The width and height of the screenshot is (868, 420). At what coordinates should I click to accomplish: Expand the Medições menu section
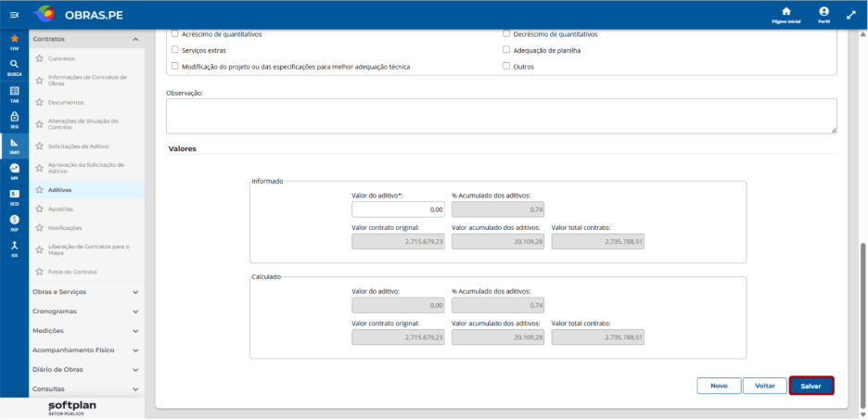[86, 331]
